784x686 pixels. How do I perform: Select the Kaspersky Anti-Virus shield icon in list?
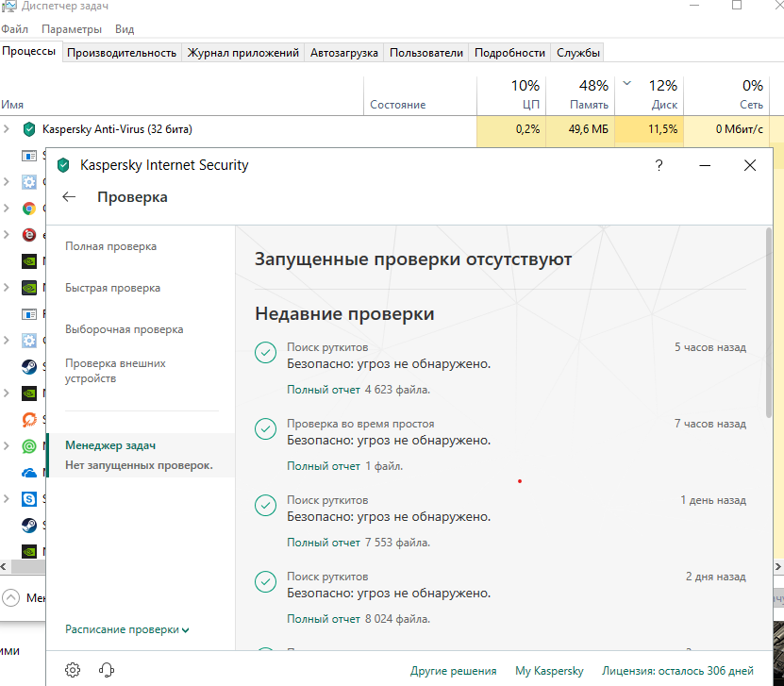(29, 129)
